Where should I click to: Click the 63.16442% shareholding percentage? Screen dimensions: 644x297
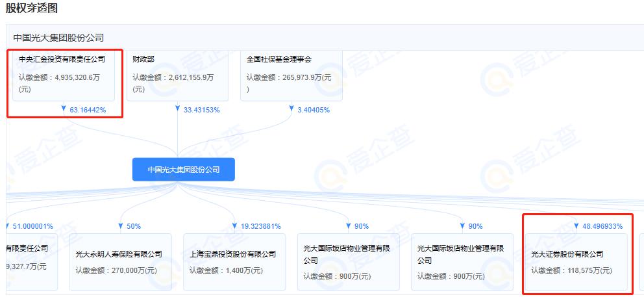88,110
